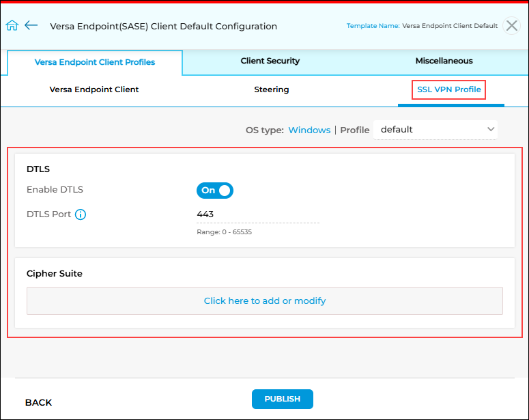Switch to the Steering sub-tab
529x420 pixels.
272,89
